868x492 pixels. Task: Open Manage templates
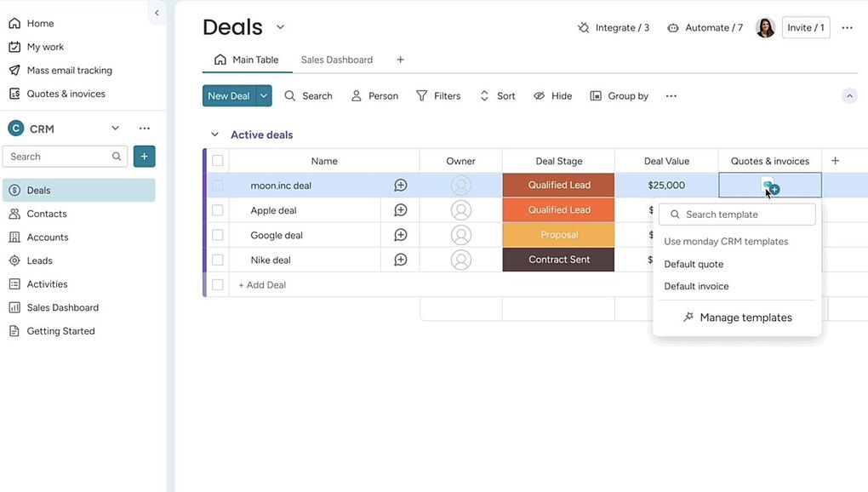click(x=737, y=318)
